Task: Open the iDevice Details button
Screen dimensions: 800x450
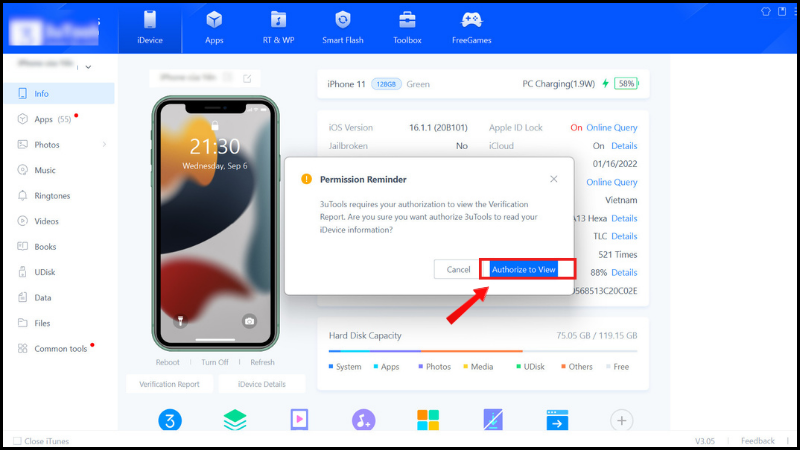Action: [262, 384]
